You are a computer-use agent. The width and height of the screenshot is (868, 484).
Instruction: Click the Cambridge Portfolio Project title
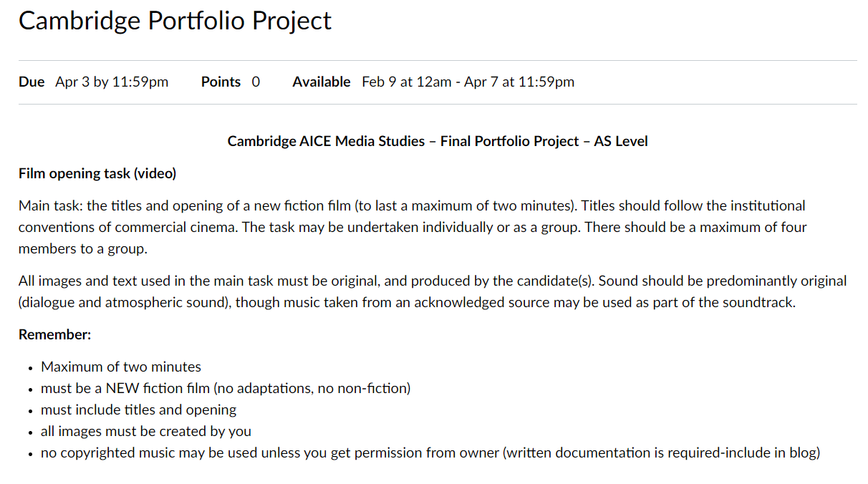tap(175, 21)
